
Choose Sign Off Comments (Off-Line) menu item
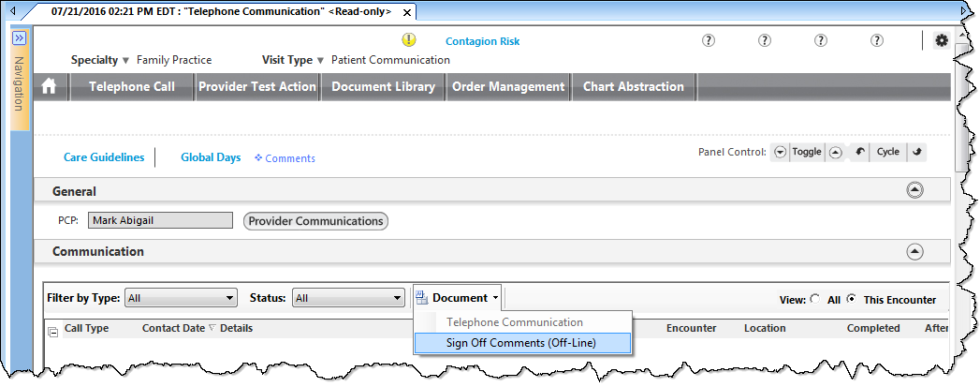[x=522, y=343]
